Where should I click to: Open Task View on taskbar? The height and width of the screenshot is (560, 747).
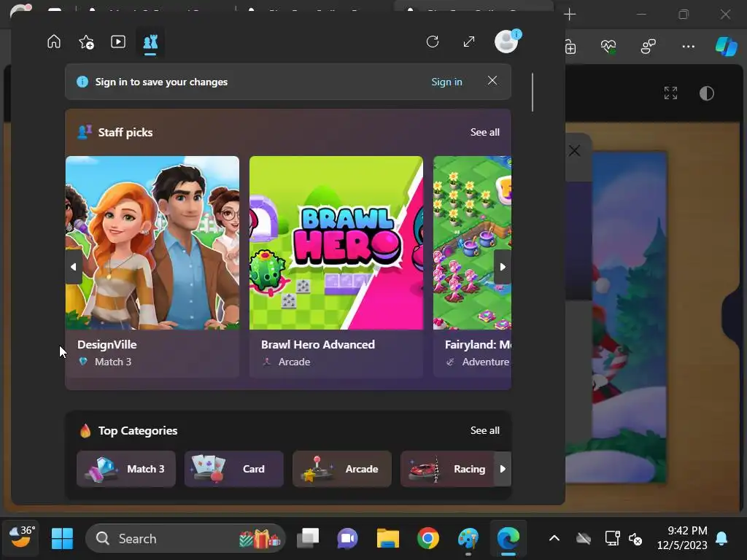(x=309, y=539)
